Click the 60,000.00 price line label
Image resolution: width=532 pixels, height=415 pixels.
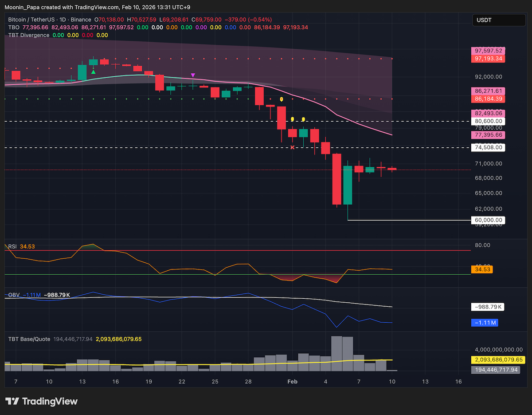pyautogui.click(x=489, y=220)
